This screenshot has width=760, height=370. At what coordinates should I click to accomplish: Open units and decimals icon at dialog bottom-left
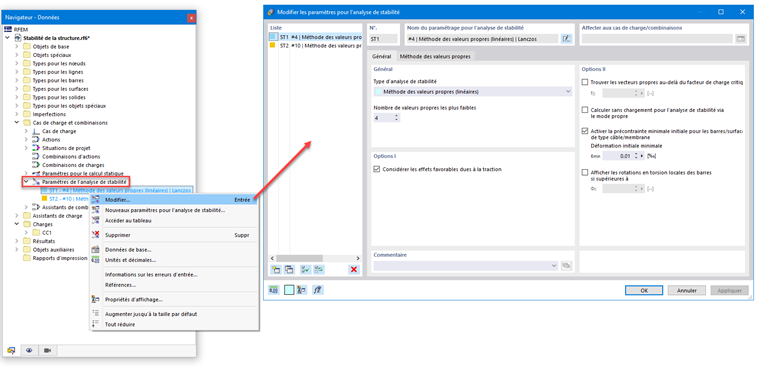(274, 290)
